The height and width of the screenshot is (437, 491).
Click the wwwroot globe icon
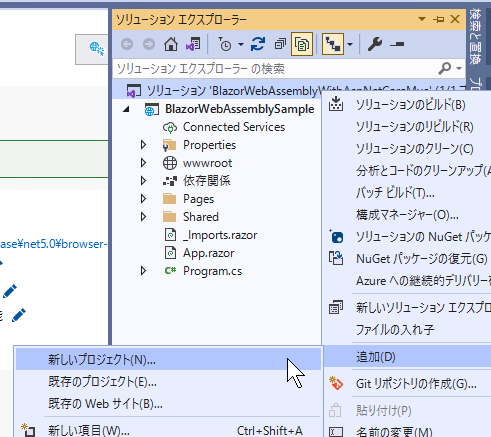tap(170, 163)
